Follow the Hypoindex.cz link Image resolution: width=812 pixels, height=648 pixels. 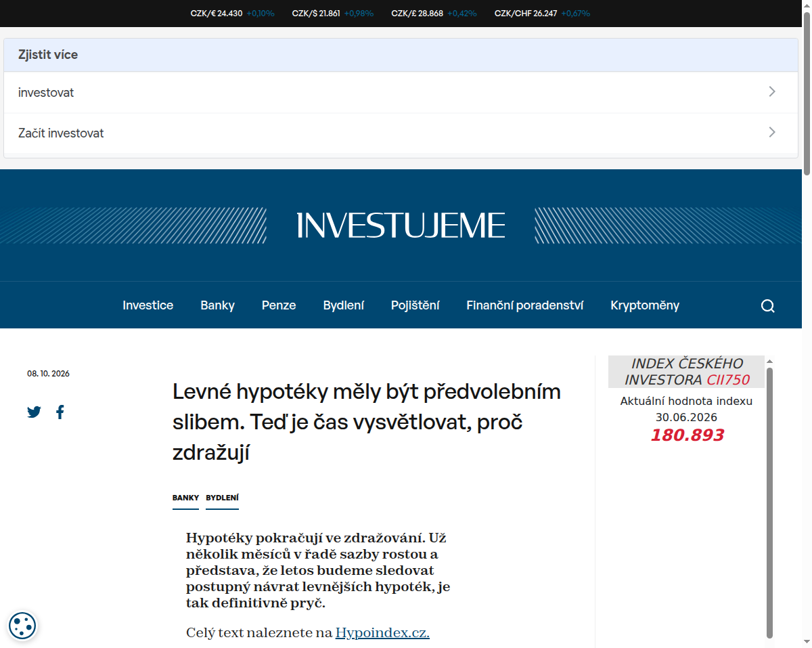pos(382,633)
